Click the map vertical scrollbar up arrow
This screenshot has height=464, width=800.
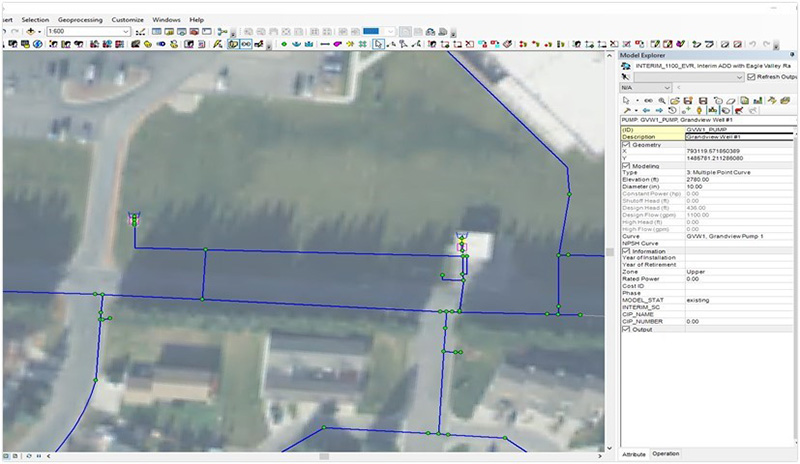coord(610,55)
